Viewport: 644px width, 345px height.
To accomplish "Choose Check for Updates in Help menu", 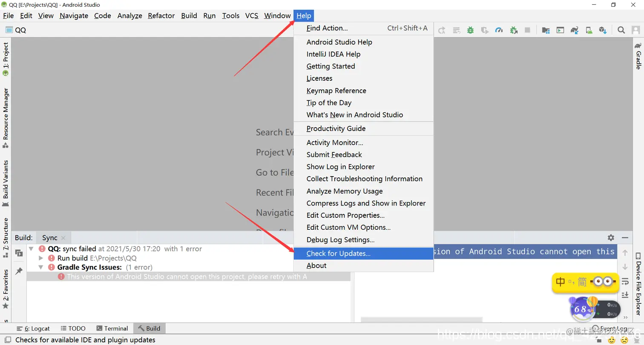I will pos(364,254).
